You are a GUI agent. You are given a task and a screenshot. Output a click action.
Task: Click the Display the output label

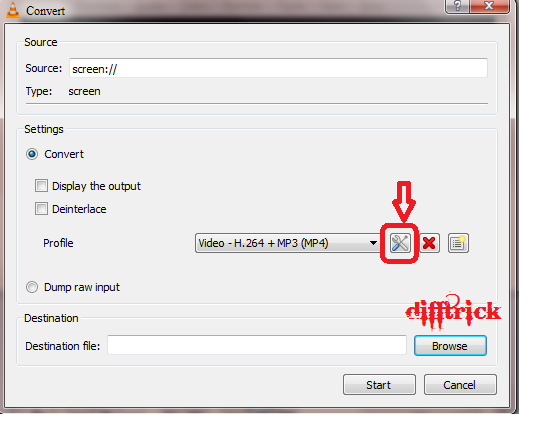[96, 186]
